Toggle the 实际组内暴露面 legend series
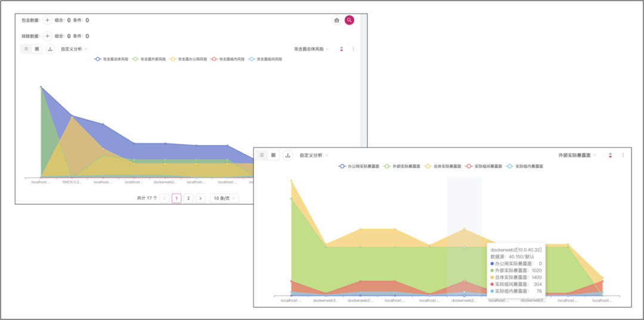This screenshot has width=644, height=320. [x=524, y=167]
